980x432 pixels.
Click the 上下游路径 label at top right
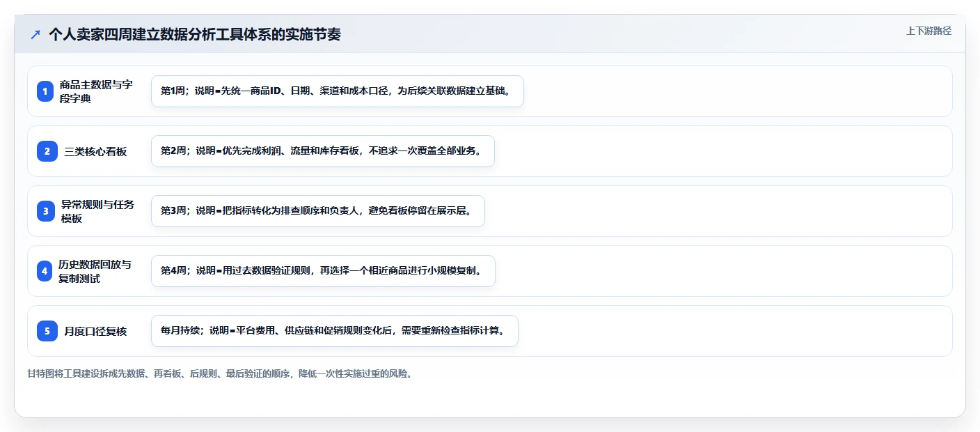[928, 31]
